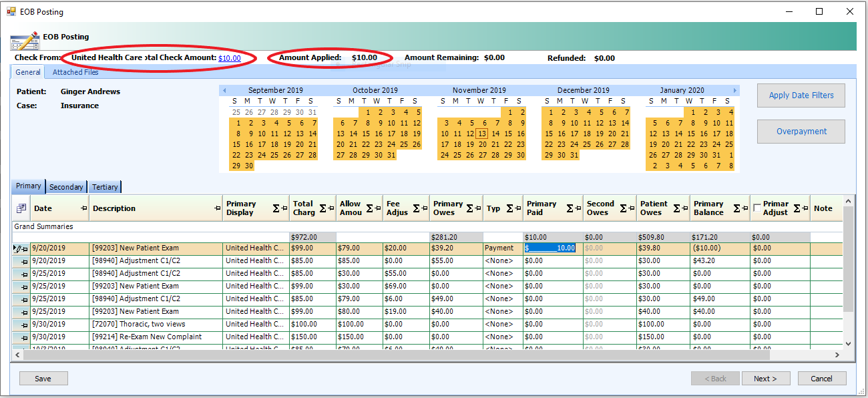This screenshot has height=398, width=868.
Task: Click the grid scrollbar down arrow
Action: (x=849, y=343)
